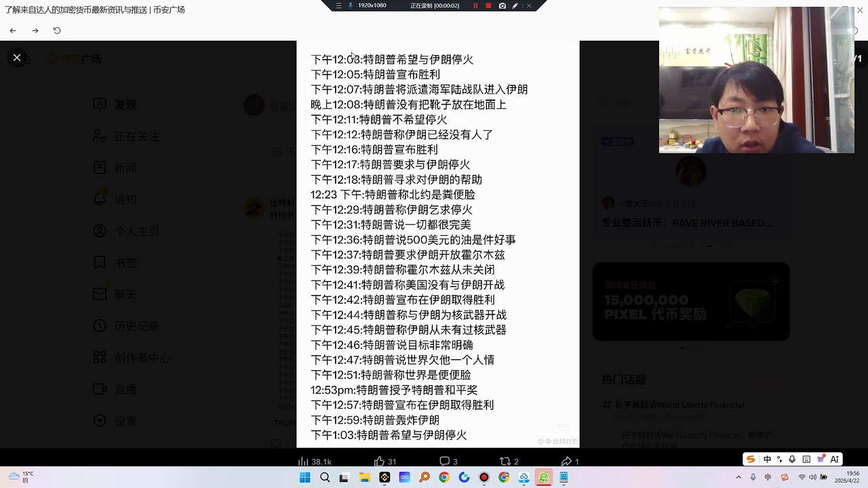The height and width of the screenshot is (488, 868).
Task: Pause the screen recording
Action: click(475, 5)
